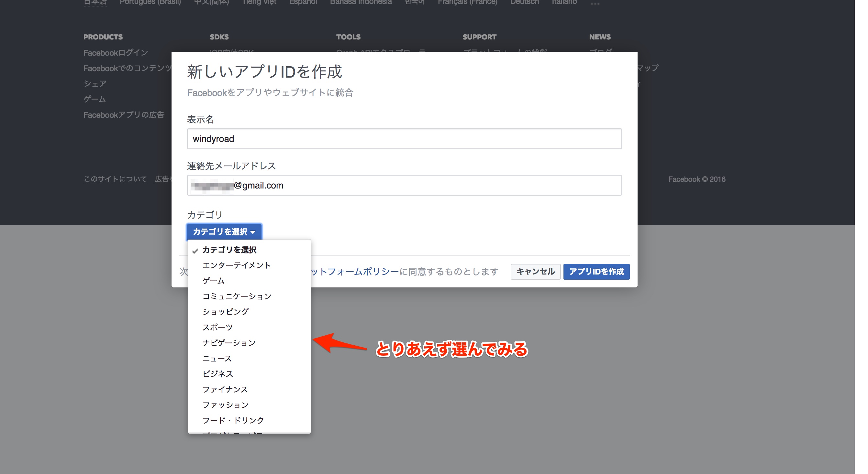Choose ナビゲーション category
This screenshot has height=474, width=868.
click(249, 343)
